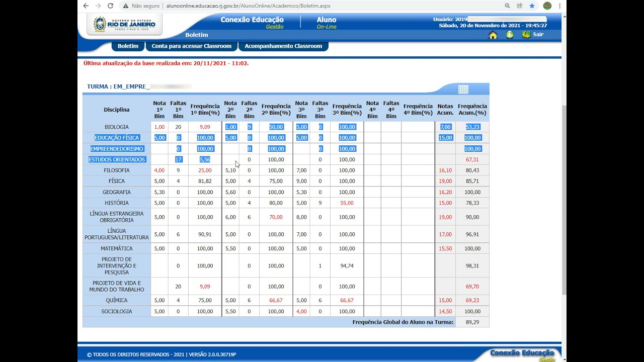
Task: Select the BIOLOGIA discipline row label
Action: coord(117,127)
